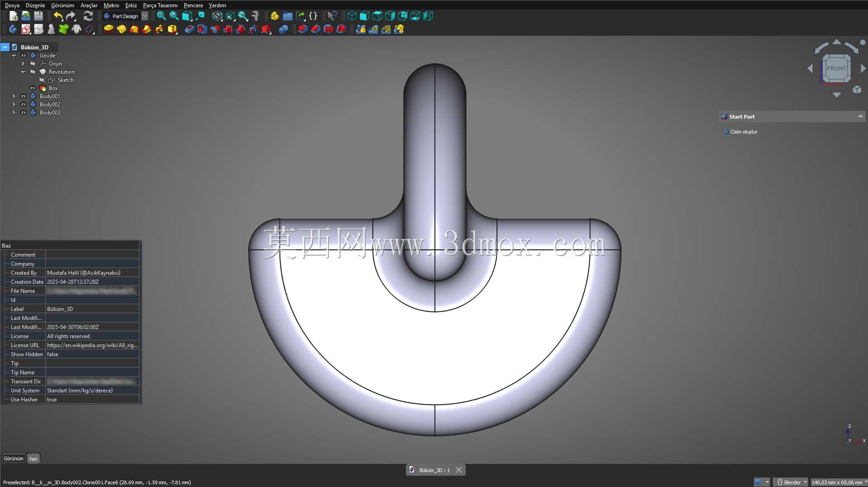Close the Büküm_3D : 1 document tab

tap(459, 470)
